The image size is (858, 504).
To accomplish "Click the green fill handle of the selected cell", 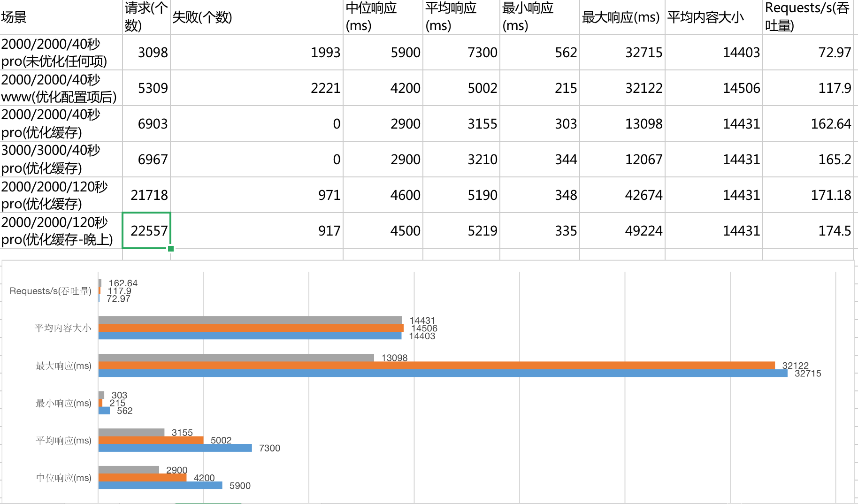I will pos(171,249).
